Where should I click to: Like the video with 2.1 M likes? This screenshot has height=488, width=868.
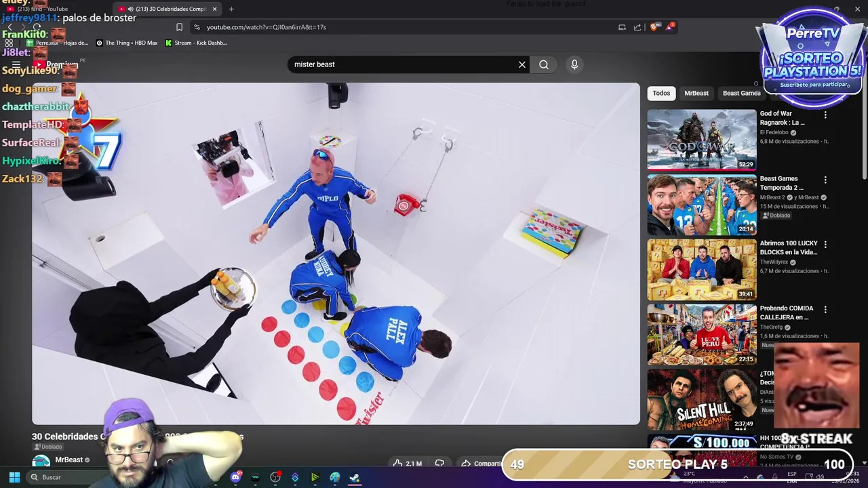[407, 464]
